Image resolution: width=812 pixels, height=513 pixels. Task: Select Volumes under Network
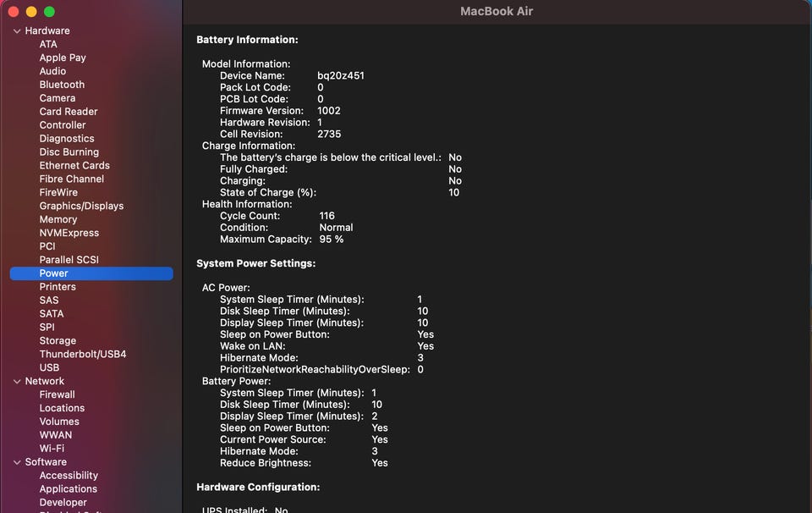point(59,422)
